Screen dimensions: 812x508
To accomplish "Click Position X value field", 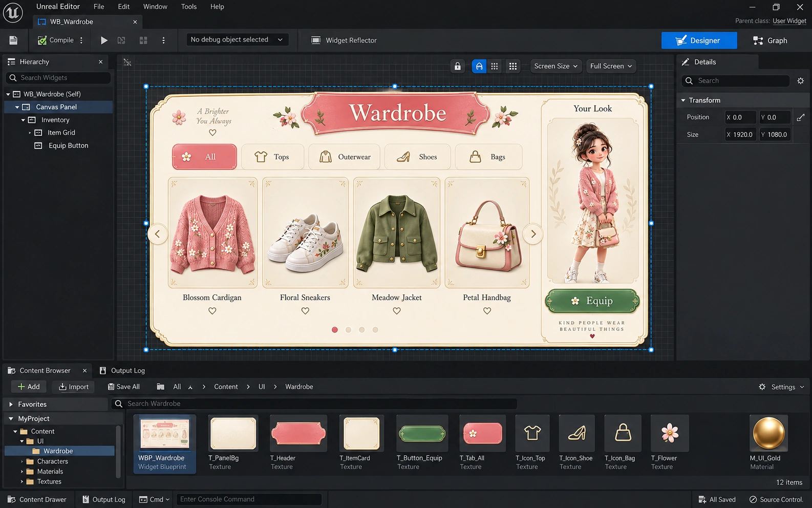I will (740, 117).
